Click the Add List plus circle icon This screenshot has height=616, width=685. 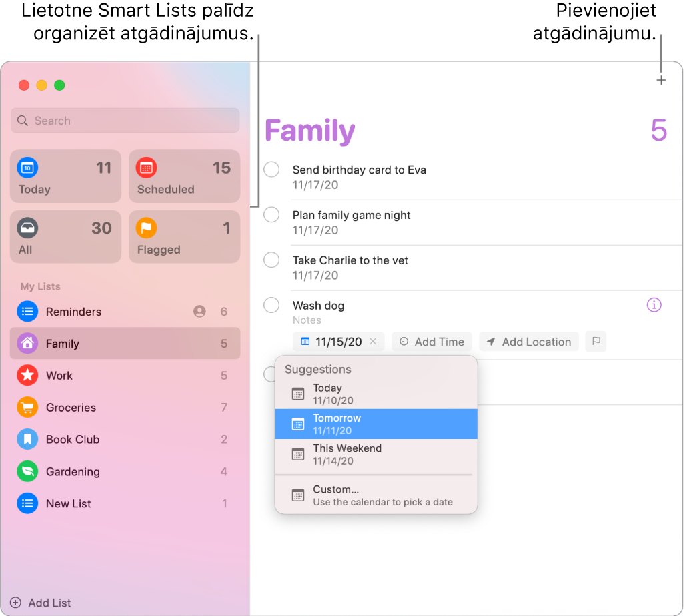click(x=15, y=603)
